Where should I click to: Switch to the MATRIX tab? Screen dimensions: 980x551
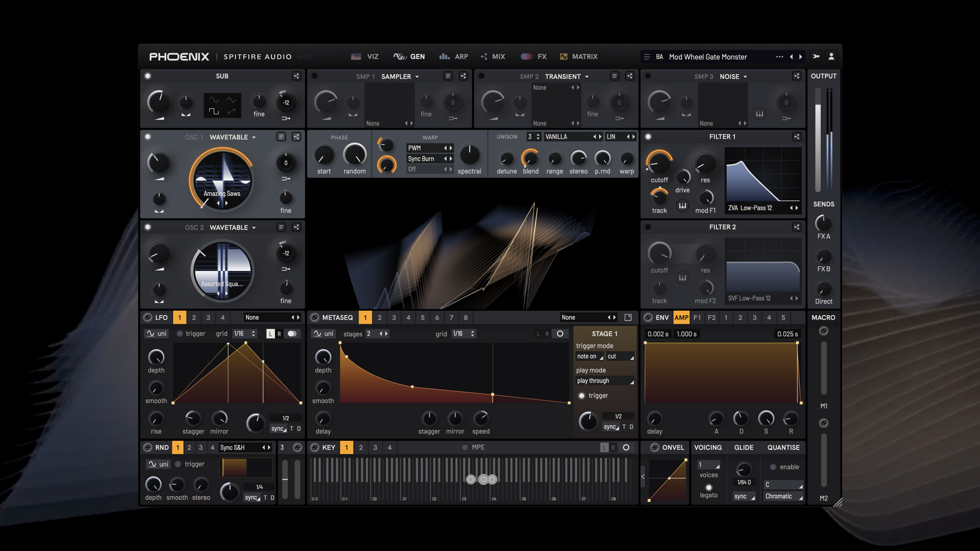578,57
